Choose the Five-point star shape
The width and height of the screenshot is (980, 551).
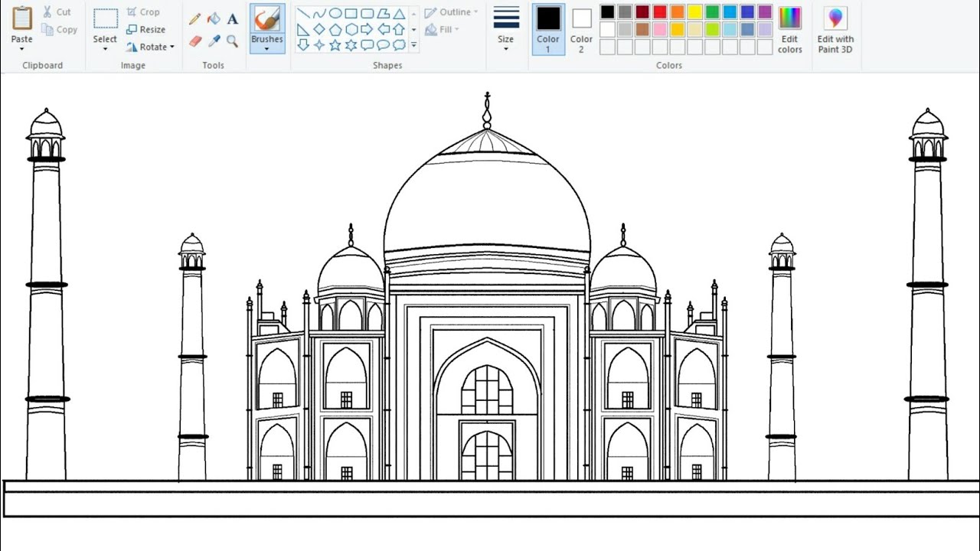coord(335,45)
